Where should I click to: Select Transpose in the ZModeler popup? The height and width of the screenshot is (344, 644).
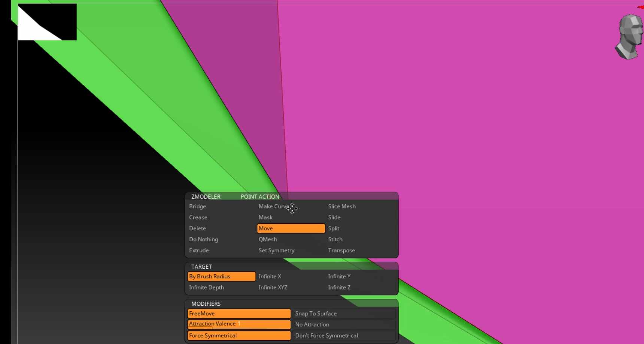[341, 250]
